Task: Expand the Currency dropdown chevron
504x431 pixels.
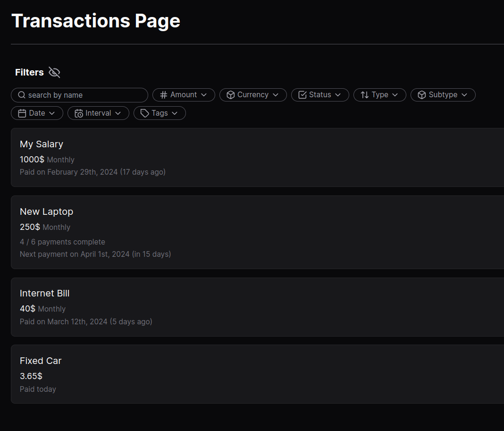Action: click(x=276, y=95)
